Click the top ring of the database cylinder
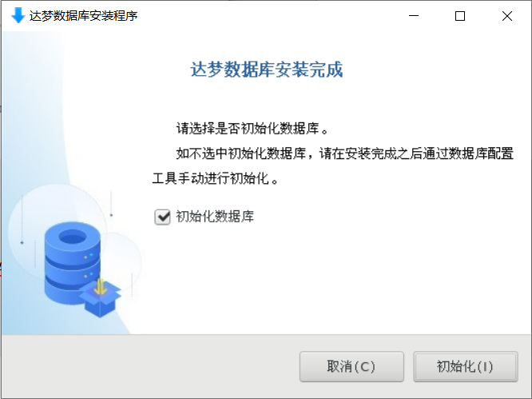 pos(72,237)
